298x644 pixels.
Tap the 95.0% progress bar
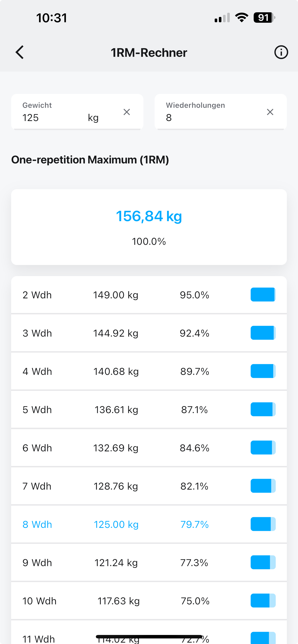(x=263, y=294)
